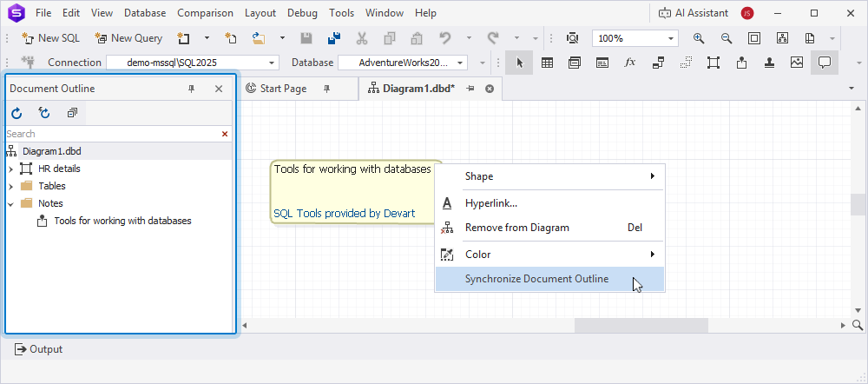Click the Fit to Window icon

[754, 38]
